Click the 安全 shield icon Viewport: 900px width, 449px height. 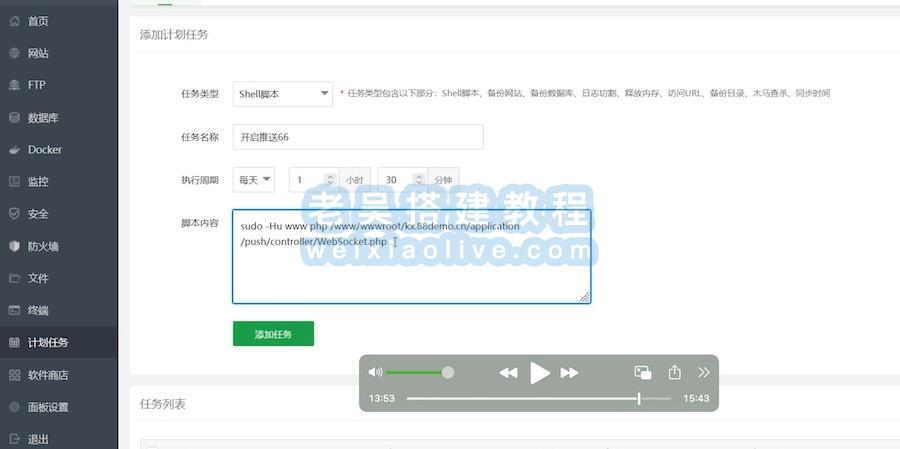pos(15,214)
